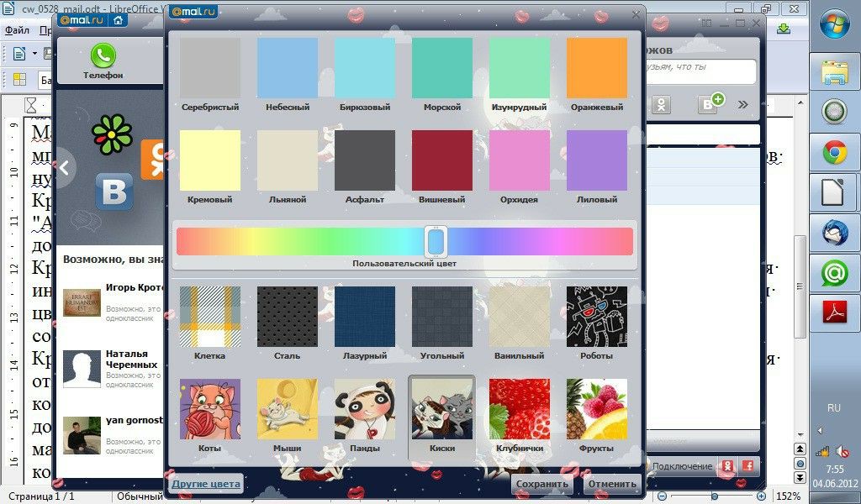Open the ICQ flower icon
This screenshot has width=861, height=504.
pyautogui.click(x=112, y=134)
